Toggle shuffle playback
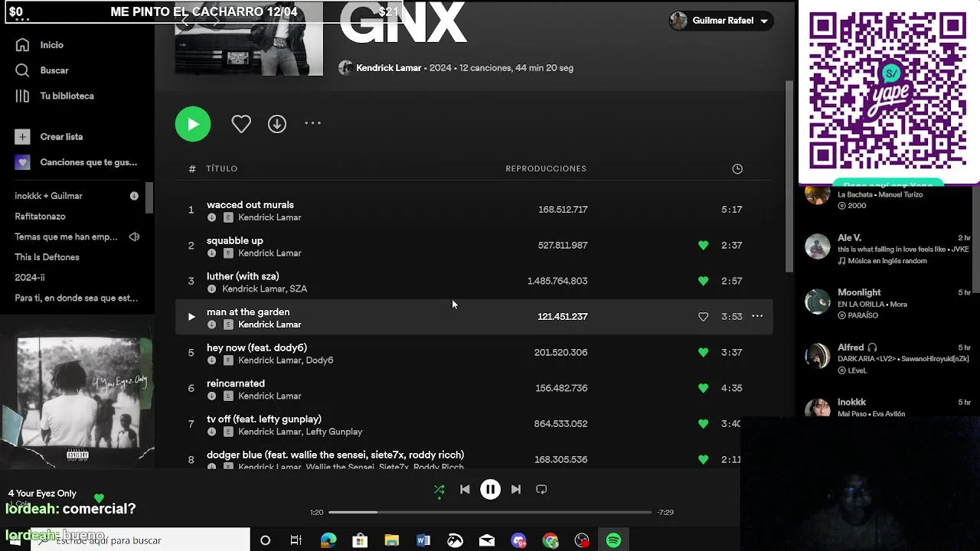 tap(439, 490)
